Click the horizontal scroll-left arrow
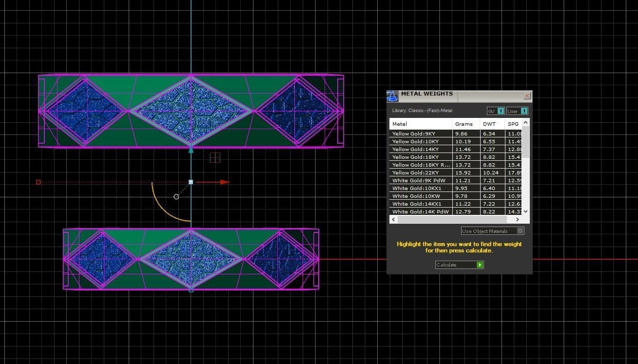 coord(393,219)
